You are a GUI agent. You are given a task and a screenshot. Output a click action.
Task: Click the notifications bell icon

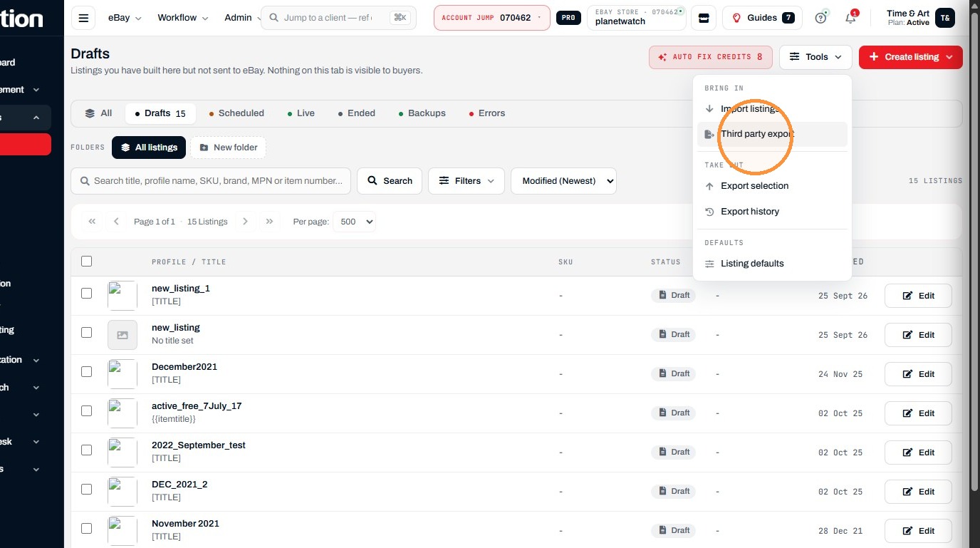coord(850,18)
